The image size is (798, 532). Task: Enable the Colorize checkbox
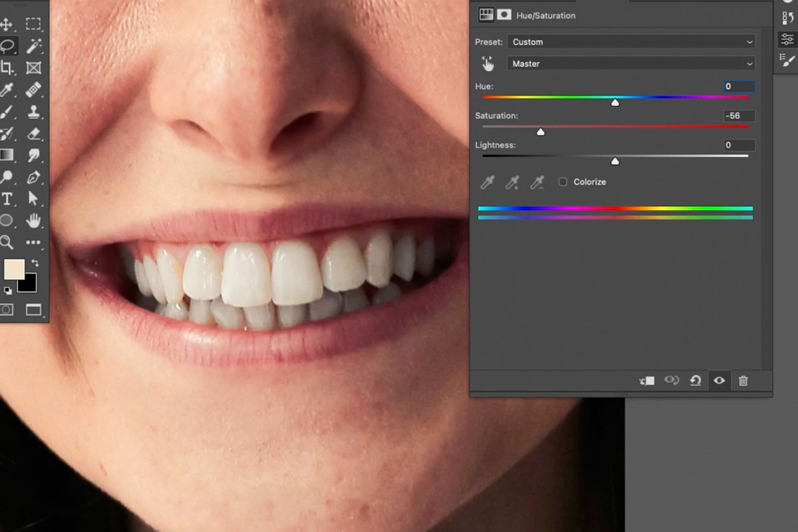point(563,182)
